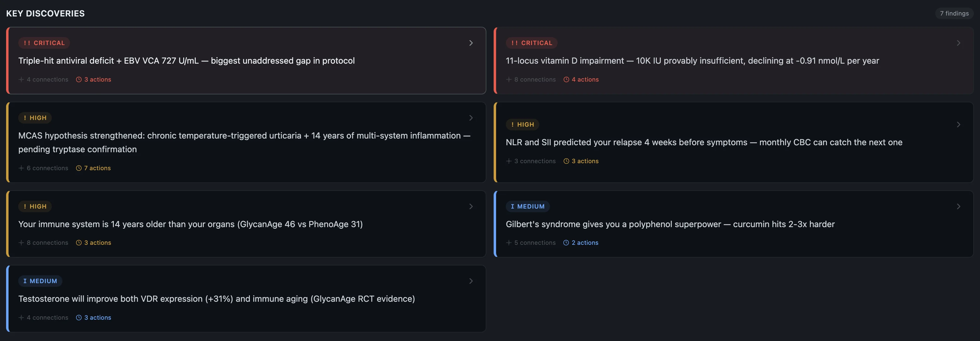Image resolution: width=980 pixels, height=341 pixels.
Task: Click the clock icon beside 4 actions
Action: [566, 79]
